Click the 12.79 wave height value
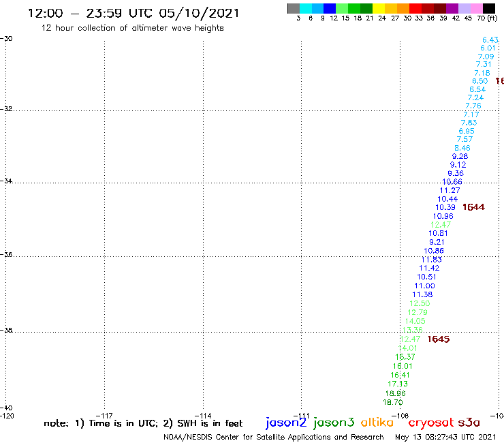The image size is (504, 443). [x=418, y=312]
